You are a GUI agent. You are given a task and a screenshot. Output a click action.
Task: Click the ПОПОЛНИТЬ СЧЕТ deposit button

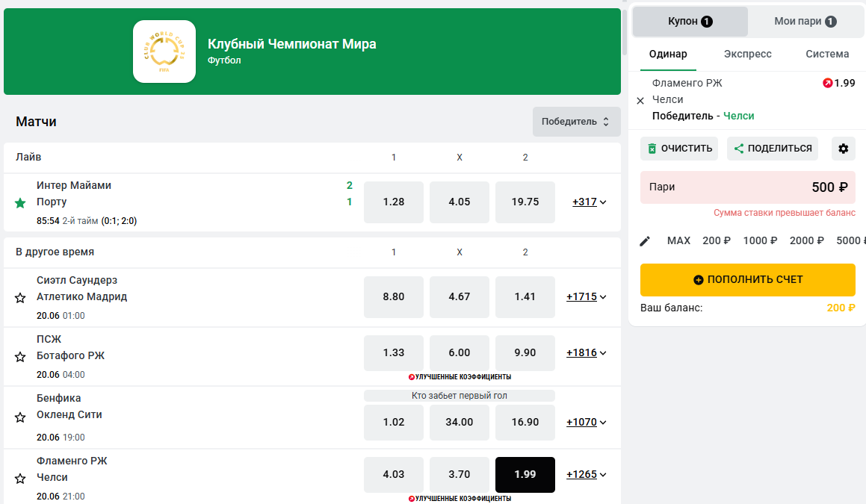click(x=748, y=280)
